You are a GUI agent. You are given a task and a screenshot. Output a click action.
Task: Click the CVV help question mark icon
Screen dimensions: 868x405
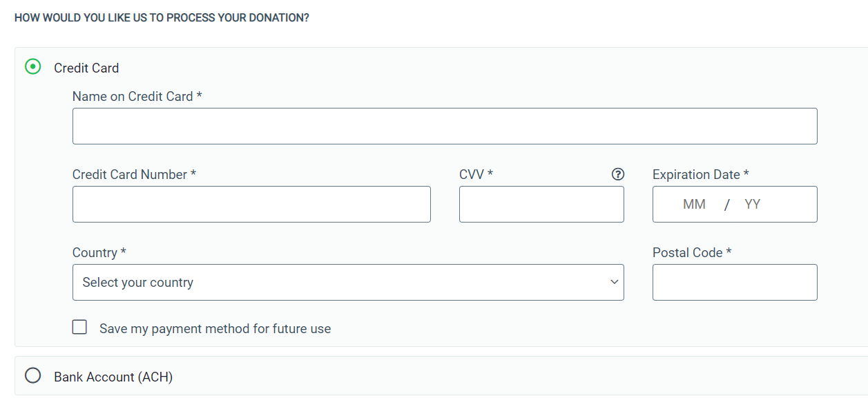pos(618,175)
